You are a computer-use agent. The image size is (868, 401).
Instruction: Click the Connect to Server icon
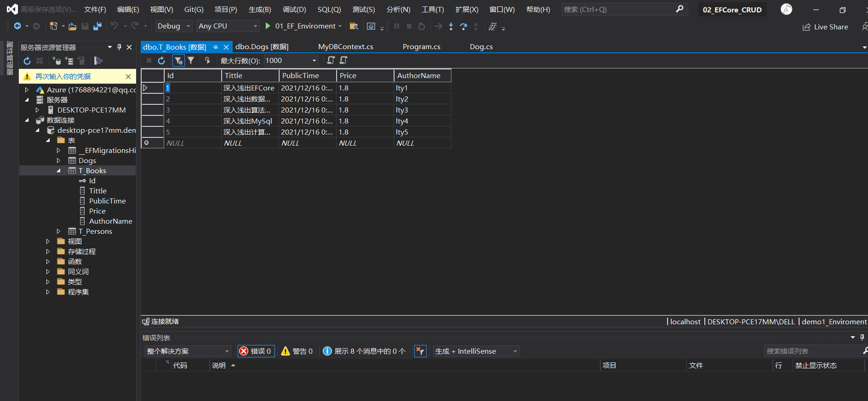click(x=69, y=61)
